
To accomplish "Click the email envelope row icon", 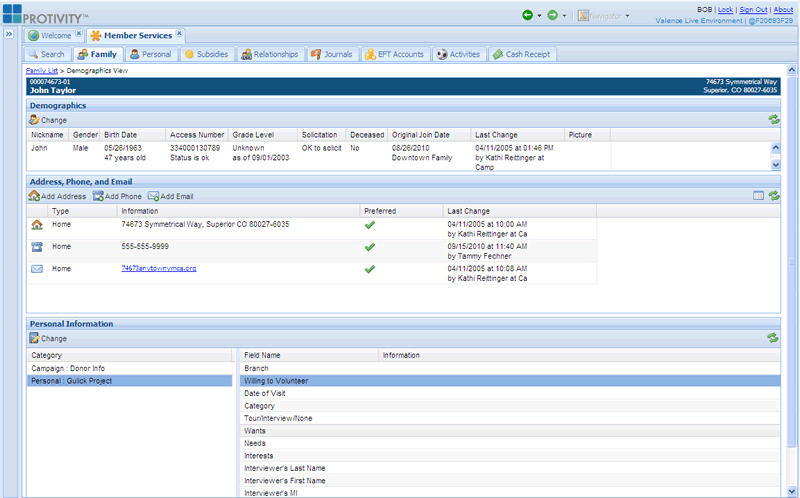I will 37,268.
